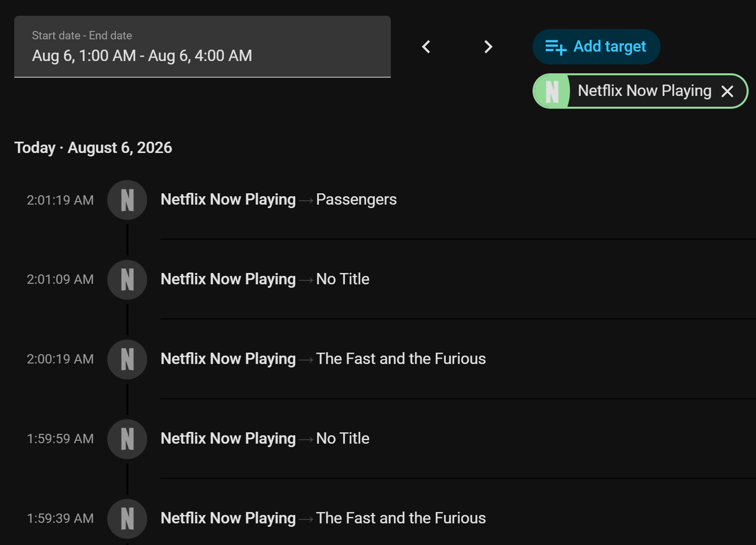Select 'No Title' state at 2:01:09 AM
Image resolution: width=756 pixels, height=545 pixels.
pyautogui.click(x=343, y=279)
